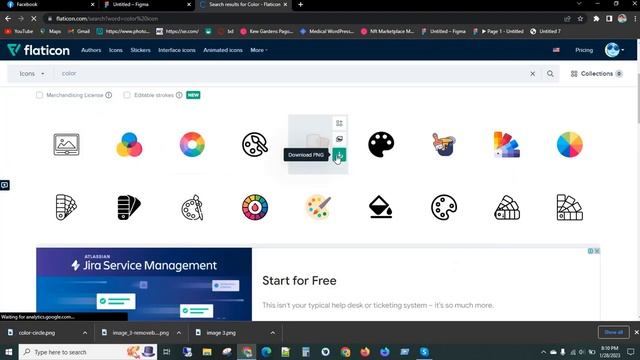Screen dimensions: 640x360
Task: Open the rainbow color ring icon
Action: click(x=192, y=144)
